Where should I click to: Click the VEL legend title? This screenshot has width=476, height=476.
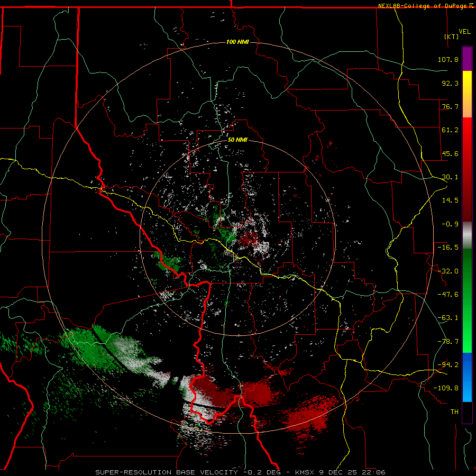tap(464, 32)
